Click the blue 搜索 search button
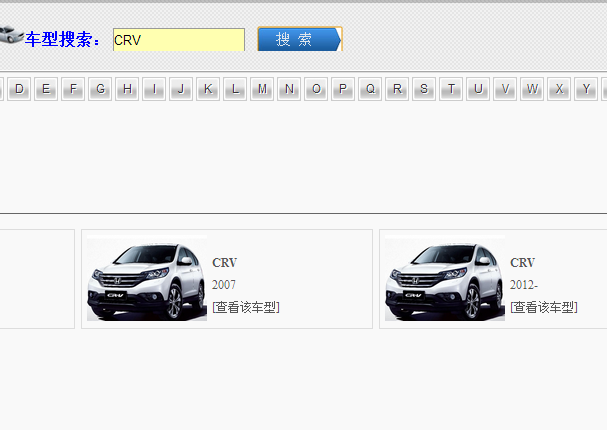 coord(300,39)
